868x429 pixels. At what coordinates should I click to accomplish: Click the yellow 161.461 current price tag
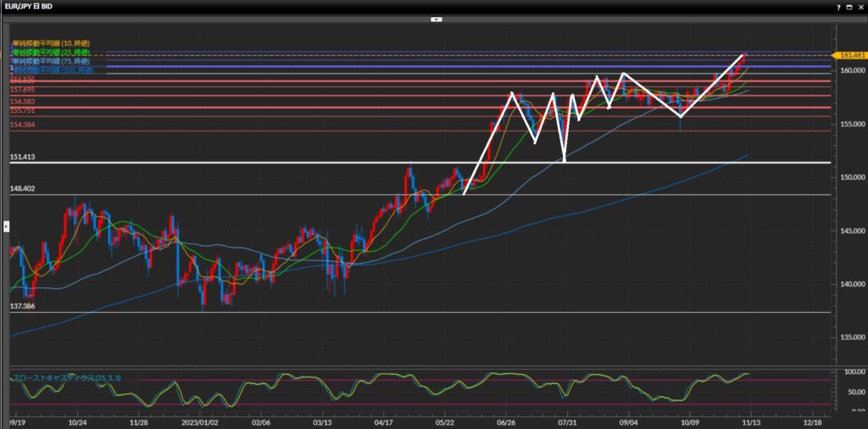(x=851, y=55)
